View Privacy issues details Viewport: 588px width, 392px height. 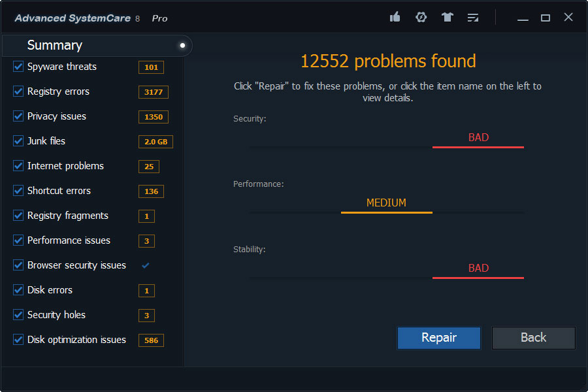pos(57,116)
